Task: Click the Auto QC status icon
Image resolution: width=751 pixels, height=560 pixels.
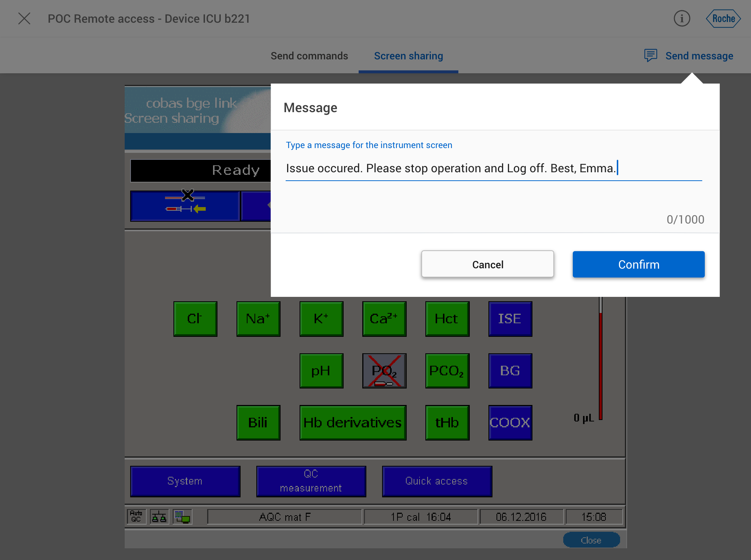Action: point(136,516)
